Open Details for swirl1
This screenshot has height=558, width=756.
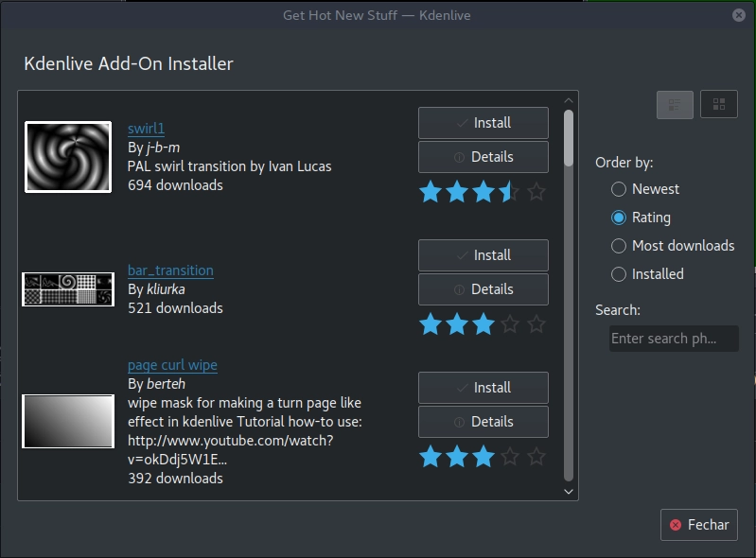pos(483,157)
